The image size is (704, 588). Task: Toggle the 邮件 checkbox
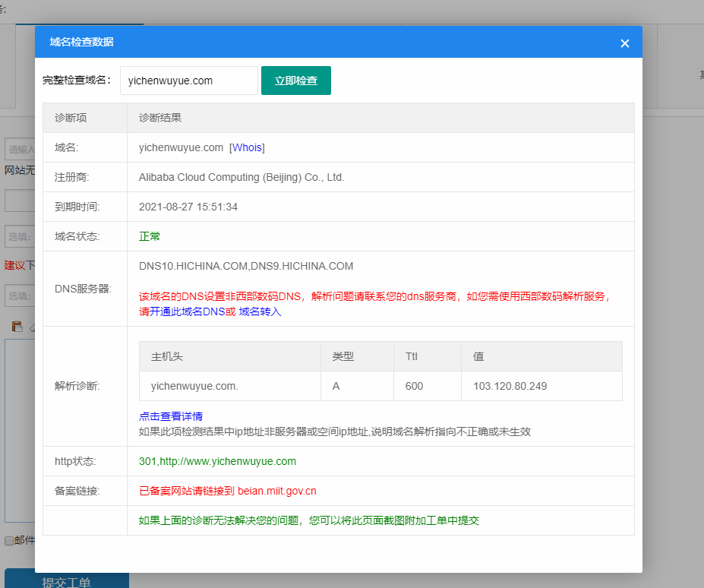click(x=9, y=541)
